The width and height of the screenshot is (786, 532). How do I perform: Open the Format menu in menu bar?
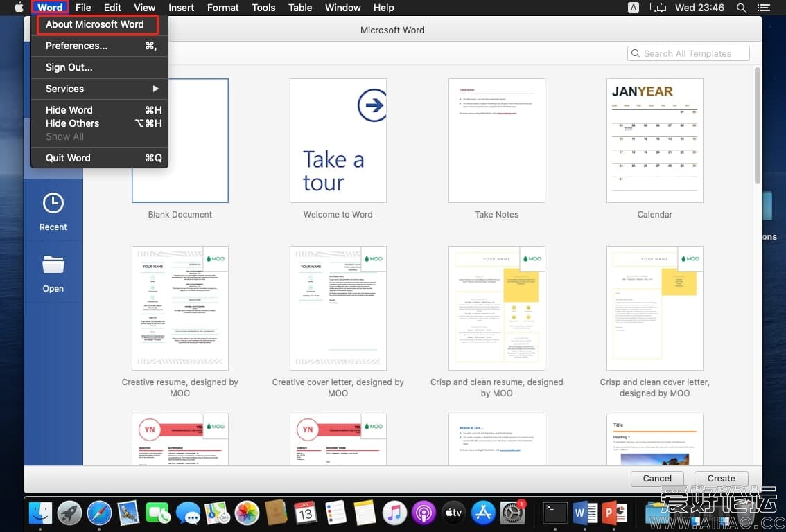point(222,8)
